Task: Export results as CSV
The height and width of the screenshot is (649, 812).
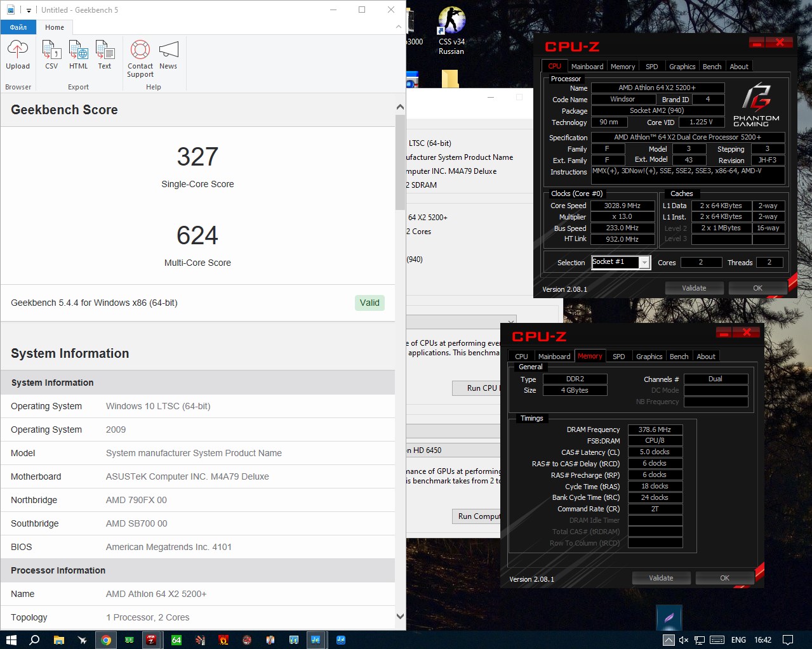Action: [x=51, y=55]
